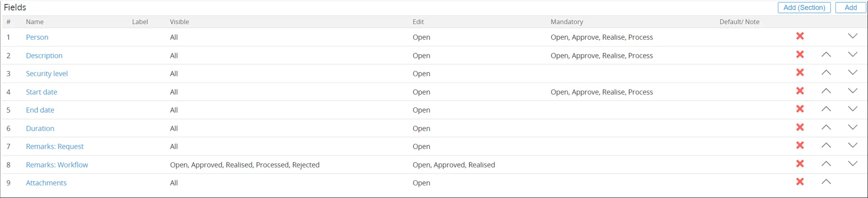Remove the Description field with red X
This screenshot has width=868, height=198.
[800, 55]
